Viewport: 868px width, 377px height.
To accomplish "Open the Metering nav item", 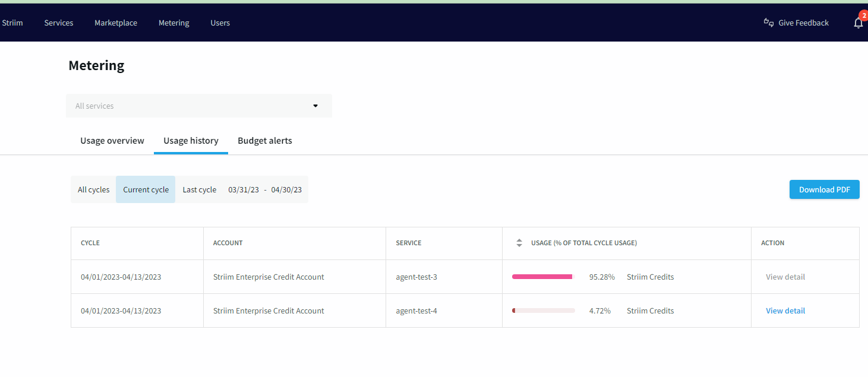I will (174, 23).
